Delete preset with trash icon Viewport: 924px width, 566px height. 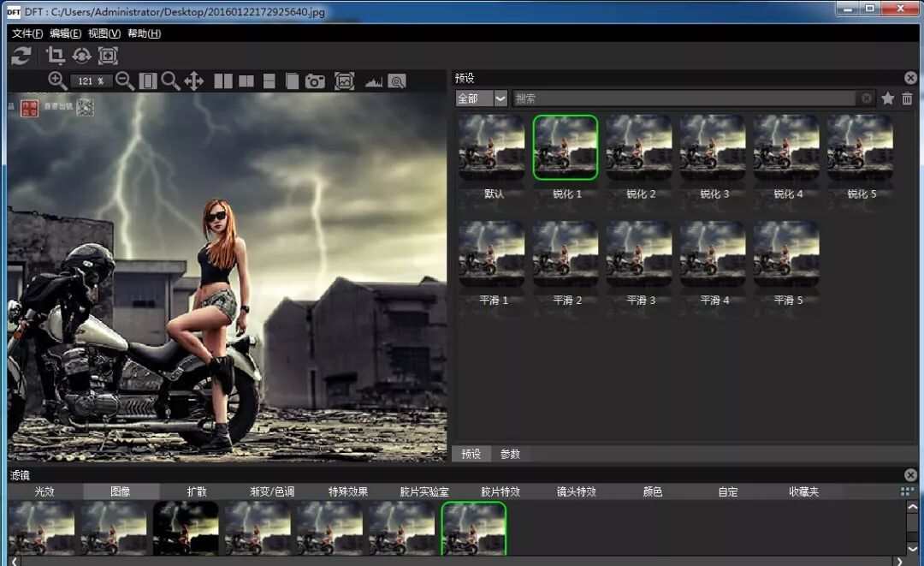click(908, 98)
